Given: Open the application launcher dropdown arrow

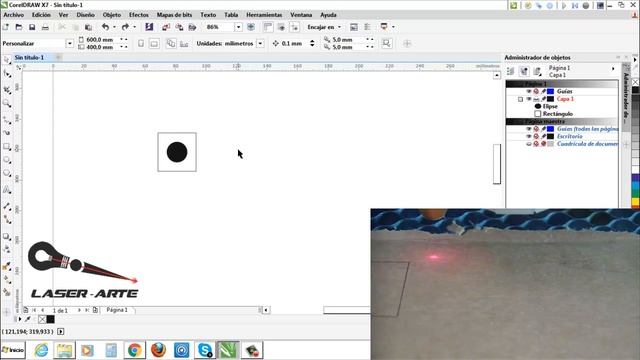Looking at the screenshot, I should pos(393,27).
